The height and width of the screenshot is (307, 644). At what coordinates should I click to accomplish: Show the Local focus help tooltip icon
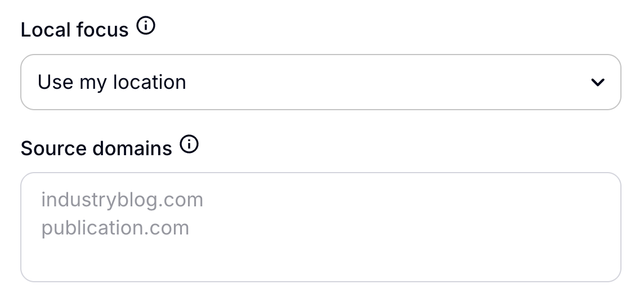[146, 26]
